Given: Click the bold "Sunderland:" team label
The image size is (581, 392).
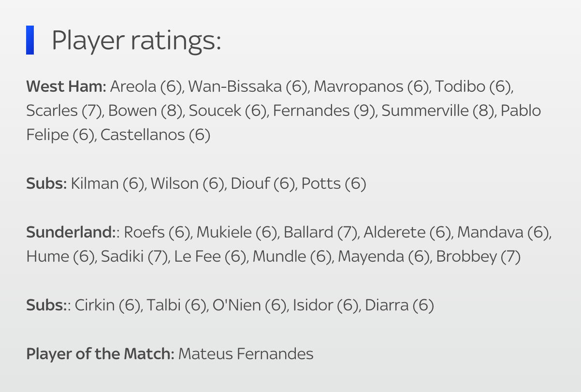Looking at the screenshot, I should [x=70, y=233].
